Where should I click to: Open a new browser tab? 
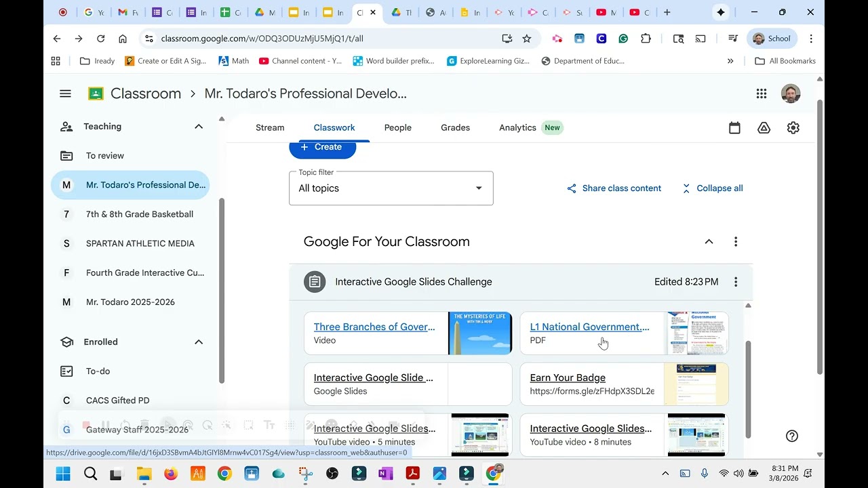[x=667, y=12]
